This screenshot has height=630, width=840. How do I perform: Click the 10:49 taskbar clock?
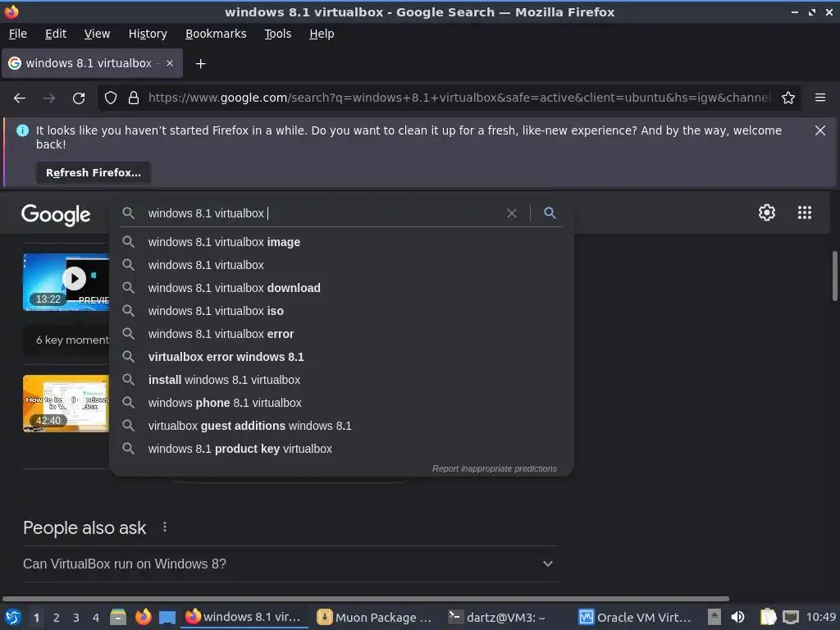(x=820, y=617)
